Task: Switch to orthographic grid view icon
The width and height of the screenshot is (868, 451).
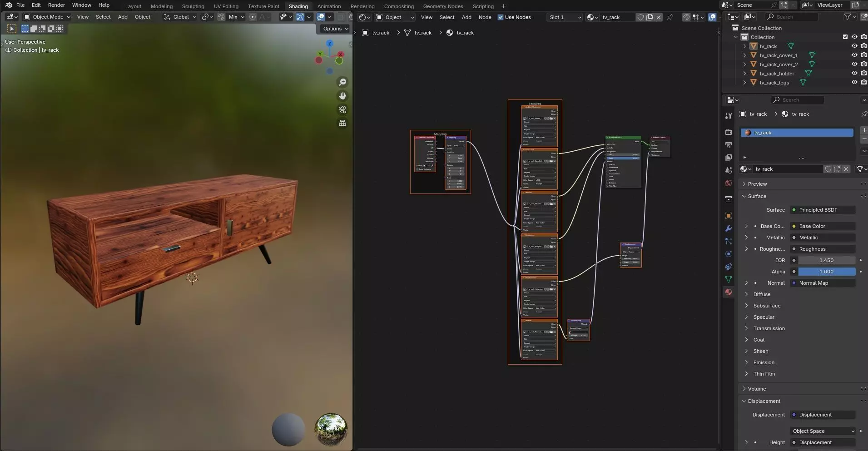Action: pos(342,123)
